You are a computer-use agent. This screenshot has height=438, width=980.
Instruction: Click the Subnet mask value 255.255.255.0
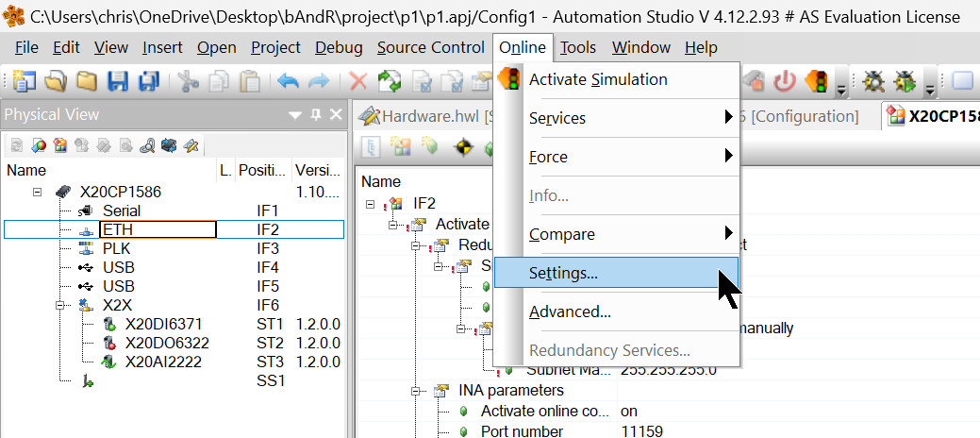click(668, 370)
